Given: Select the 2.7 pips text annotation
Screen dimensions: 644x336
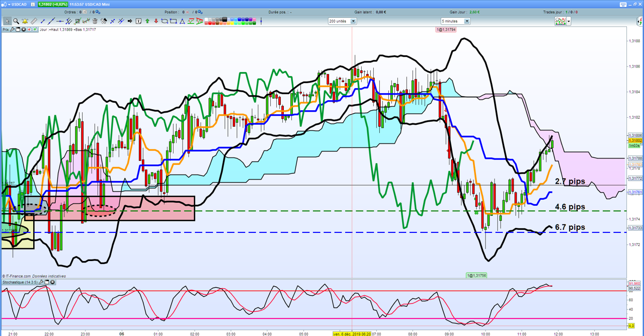Looking at the screenshot, I should pos(570,181).
